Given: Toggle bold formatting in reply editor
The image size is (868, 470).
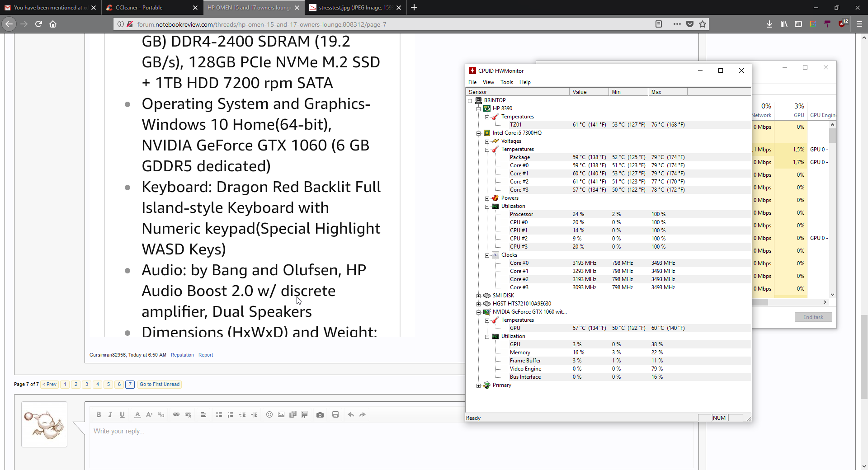Looking at the screenshot, I should [99, 414].
